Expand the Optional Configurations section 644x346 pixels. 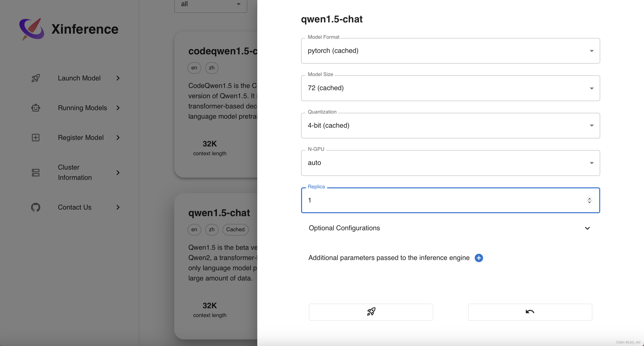[x=588, y=228]
